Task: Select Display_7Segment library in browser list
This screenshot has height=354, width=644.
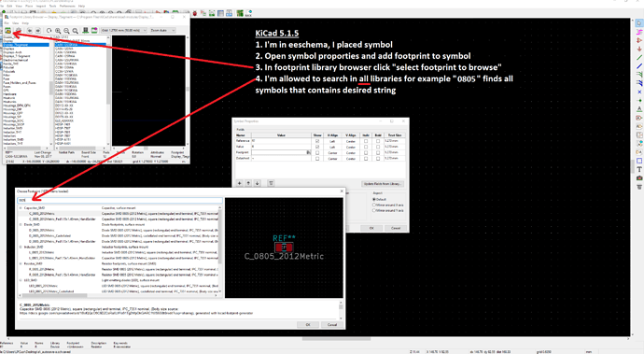Action: click(26, 45)
